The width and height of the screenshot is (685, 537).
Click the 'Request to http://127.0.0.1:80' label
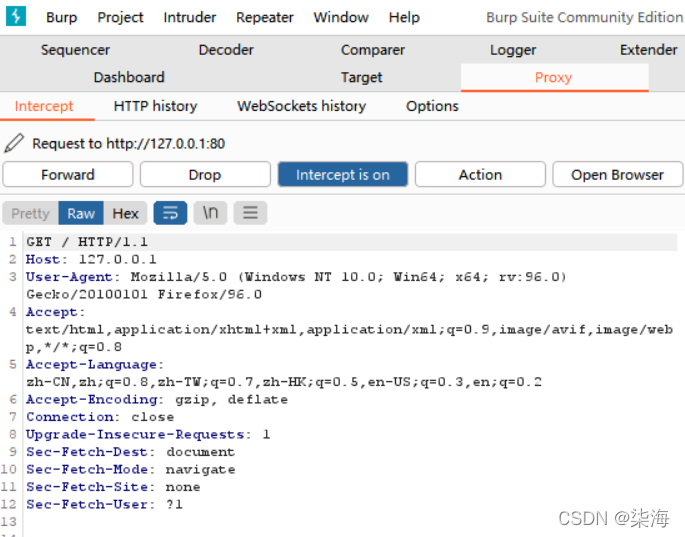pos(128,143)
